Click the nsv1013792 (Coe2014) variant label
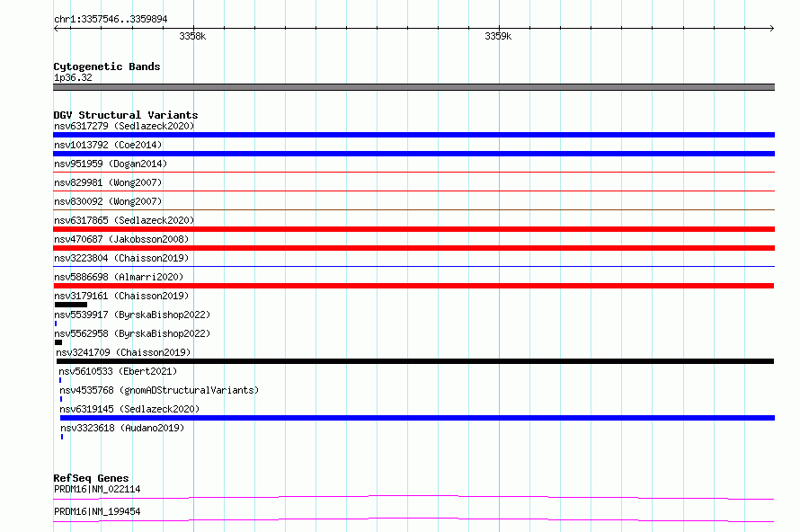The image size is (800, 532). (108, 145)
